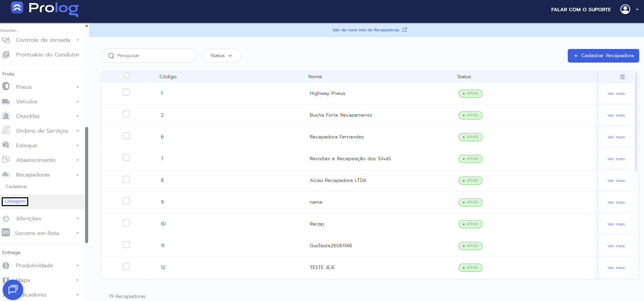This screenshot has width=644, height=301.
Task: Click the column settings filter icon
Action: (x=622, y=77)
